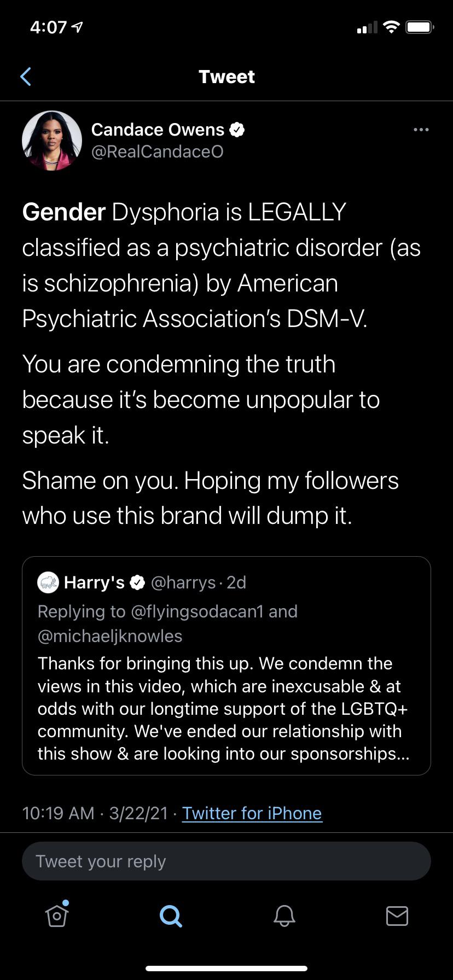The width and height of the screenshot is (453, 980).
Task: Open the Messages envelope tab
Action: pyautogui.click(x=397, y=915)
